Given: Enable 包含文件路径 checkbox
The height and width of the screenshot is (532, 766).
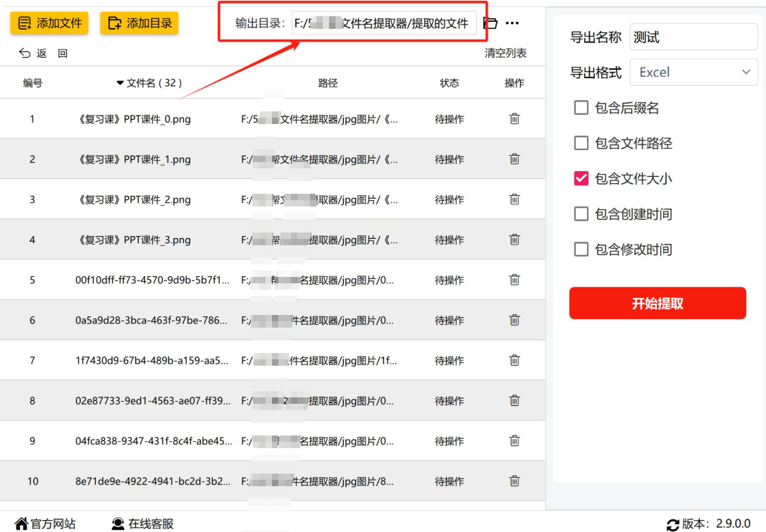Looking at the screenshot, I should (581, 143).
